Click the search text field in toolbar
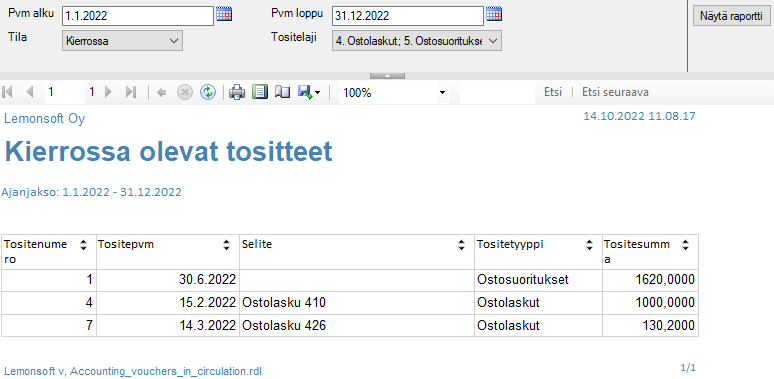774x379 pixels. click(x=498, y=93)
